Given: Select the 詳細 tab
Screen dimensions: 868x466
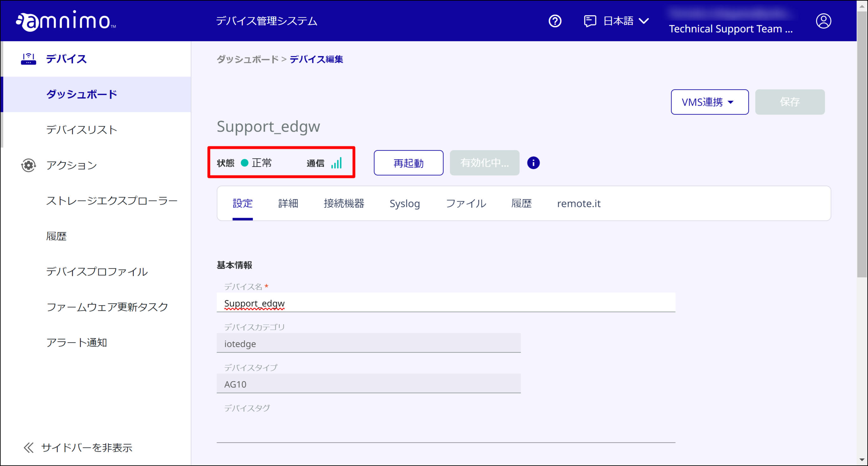Looking at the screenshot, I should [x=288, y=203].
